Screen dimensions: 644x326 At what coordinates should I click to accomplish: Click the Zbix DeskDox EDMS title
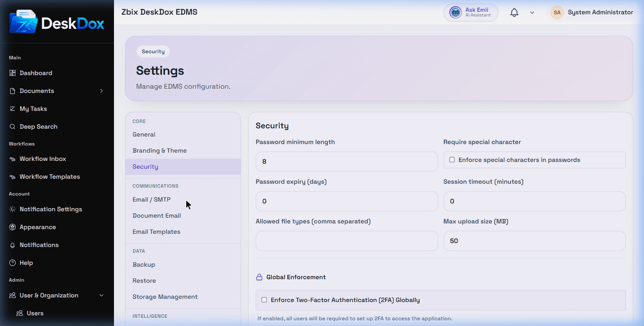pos(159,12)
